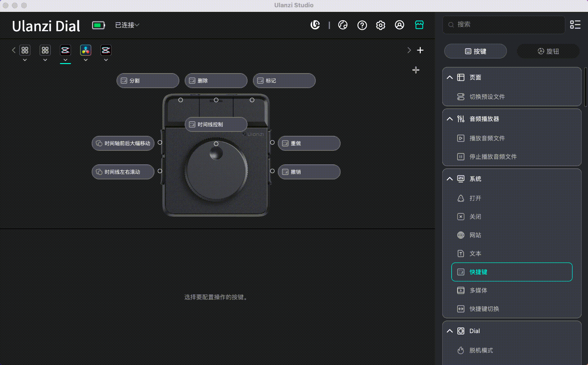Click the globe language icon
Viewport: 588px width, 365px height.
click(343, 25)
